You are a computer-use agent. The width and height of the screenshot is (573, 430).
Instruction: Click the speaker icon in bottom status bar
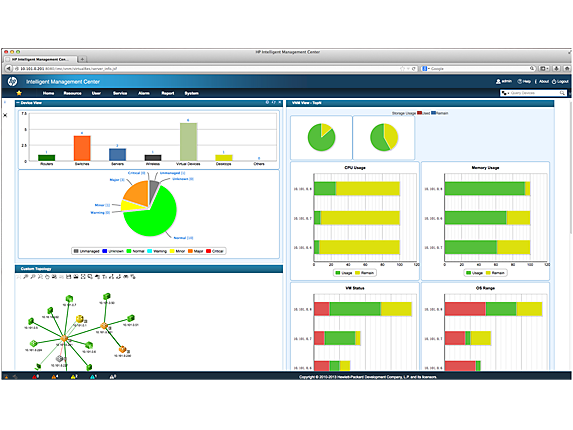(15, 376)
